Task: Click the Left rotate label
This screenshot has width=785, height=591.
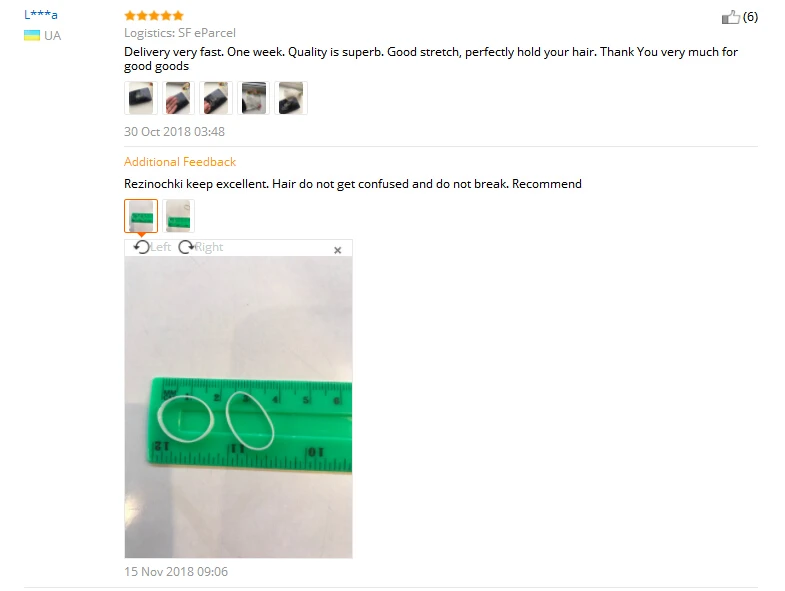Action: 160,247
